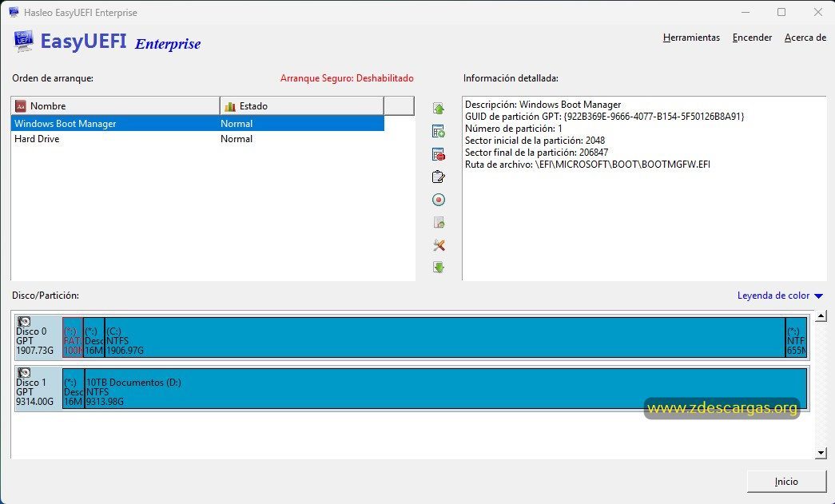Set one-time boot with red dot icon

tap(438, 200)
